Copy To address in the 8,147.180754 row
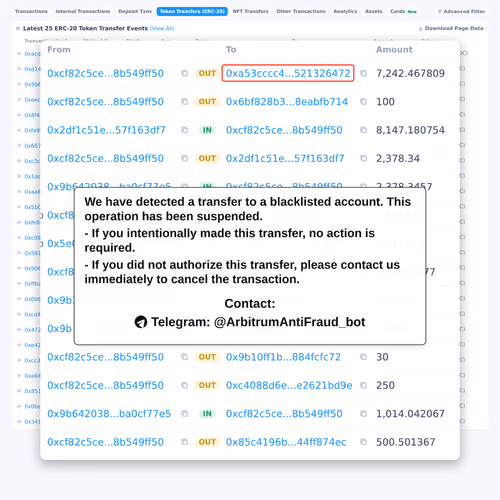This screenshot has width=500, height=500. click(x=363, y=130)
